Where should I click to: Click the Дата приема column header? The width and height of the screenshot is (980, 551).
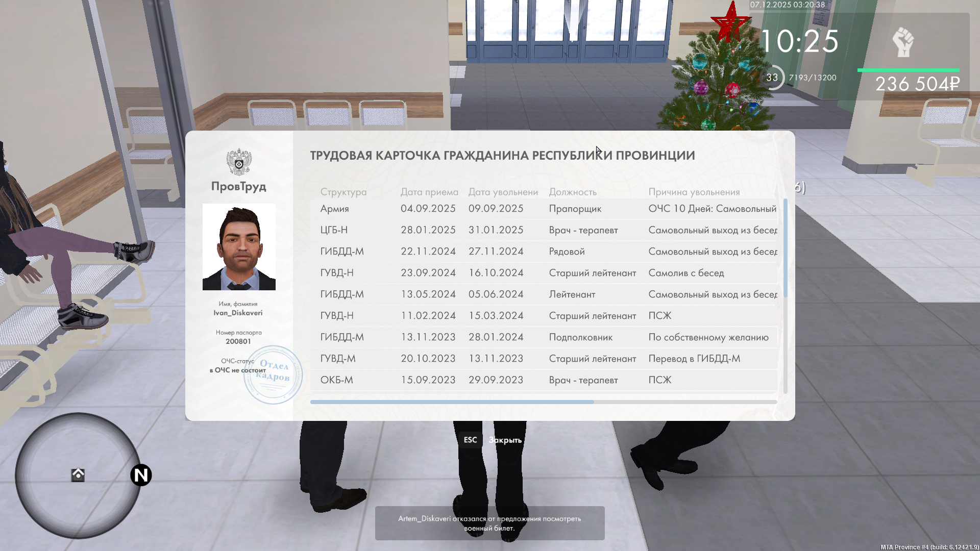[429, 192]
